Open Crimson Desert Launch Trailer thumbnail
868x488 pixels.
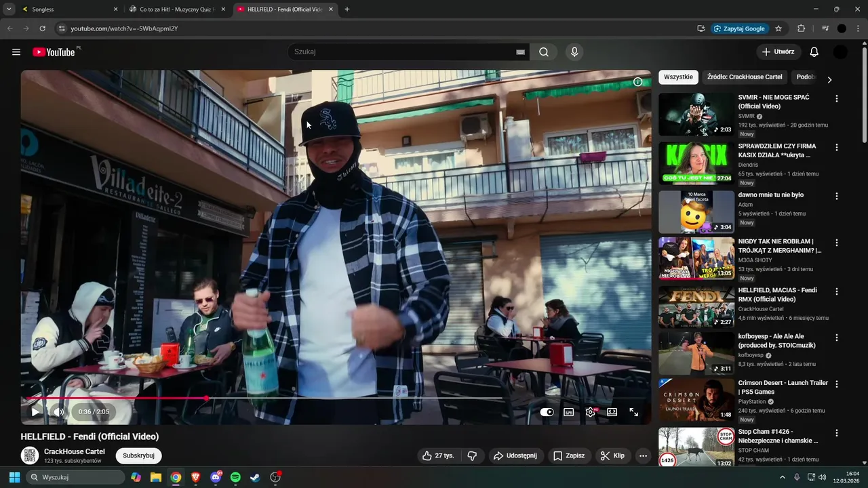[x=696, y=400]
